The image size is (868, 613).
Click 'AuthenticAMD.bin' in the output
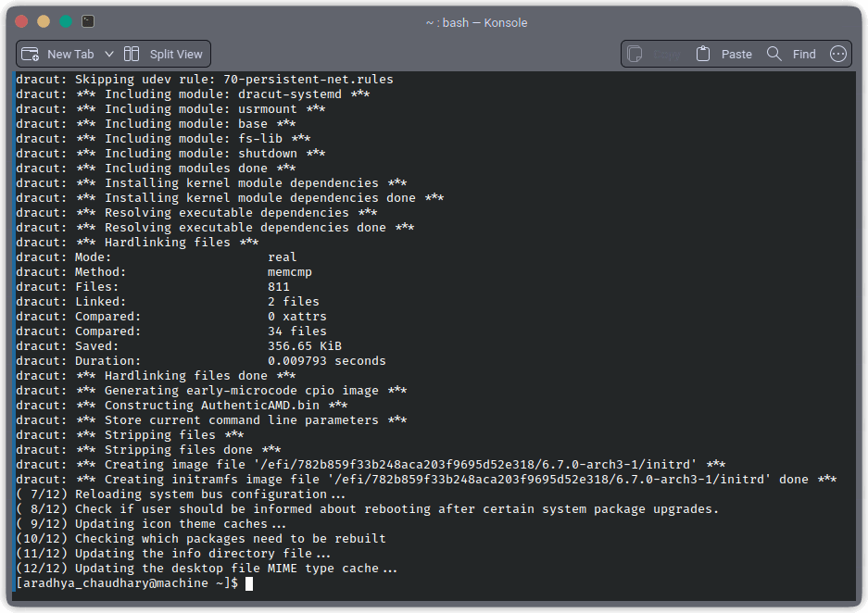(260, 405)
